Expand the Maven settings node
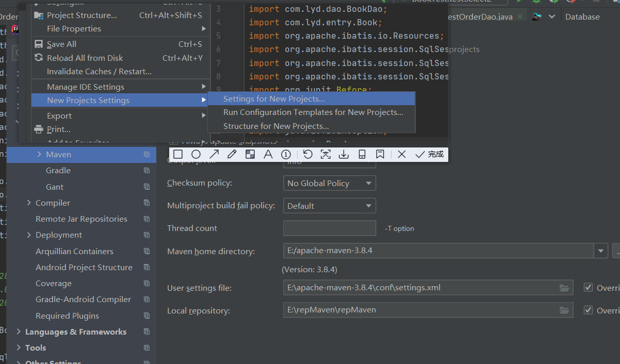Screen dimensions: 620x364 tap(39, 155)
